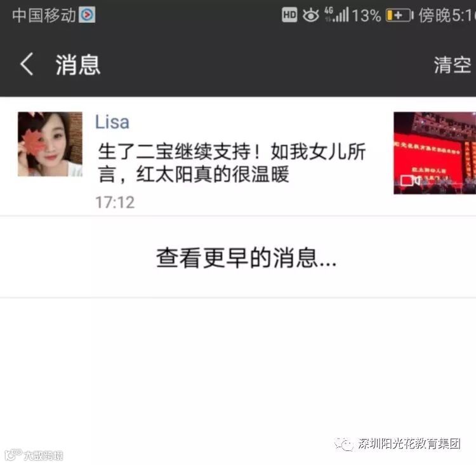
Task: Tap the WeChat logo beside 深圳阳光花教育集团
Action: click(x=343, y=445)
